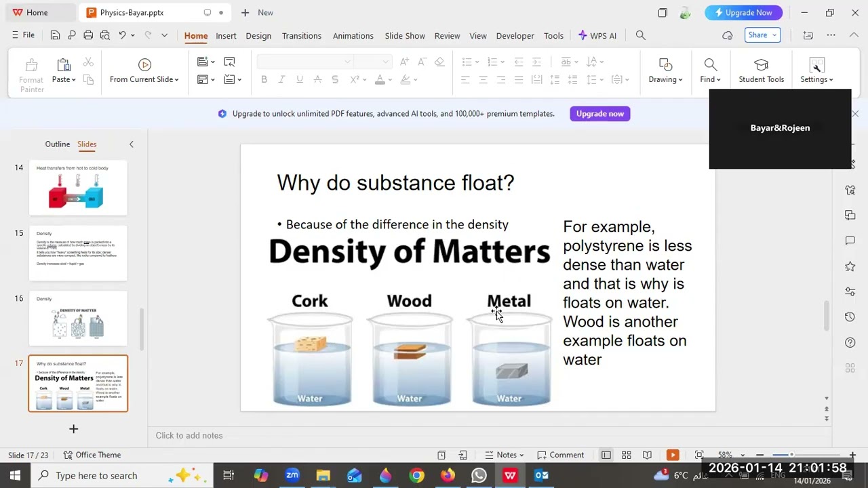Open the history clock icon in right sidebar
The image size is (868, 488).
point(850,317)
